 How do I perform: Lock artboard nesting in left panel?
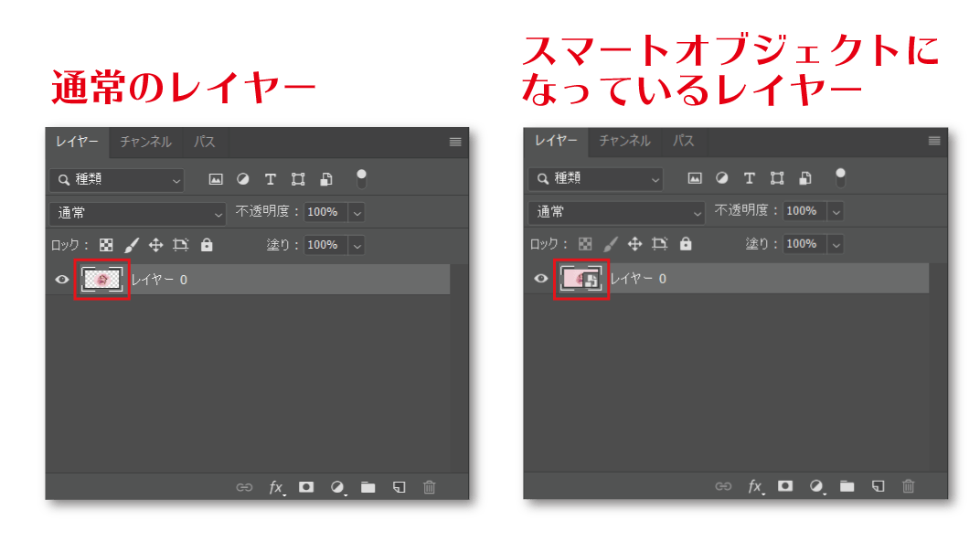181,245
